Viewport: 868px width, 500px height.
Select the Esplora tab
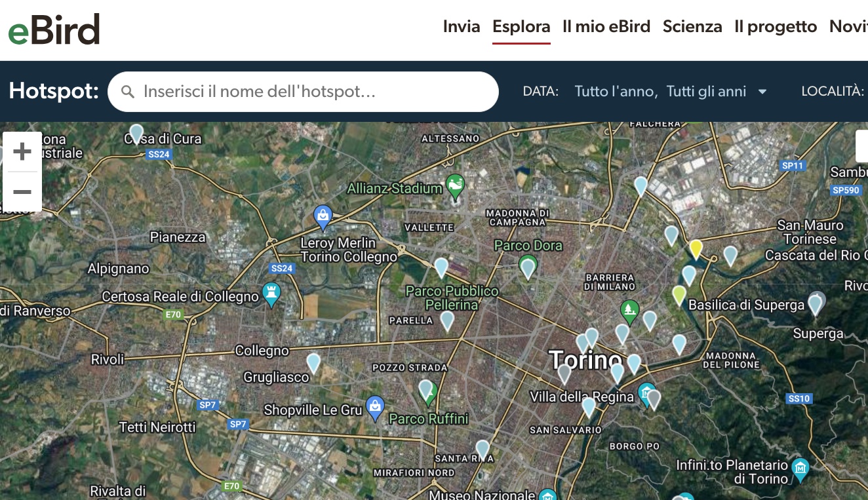(521, 26)
